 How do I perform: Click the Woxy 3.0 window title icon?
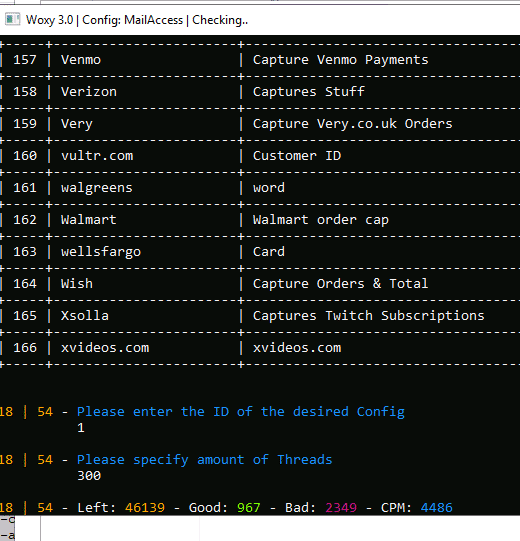click(13, 19)
